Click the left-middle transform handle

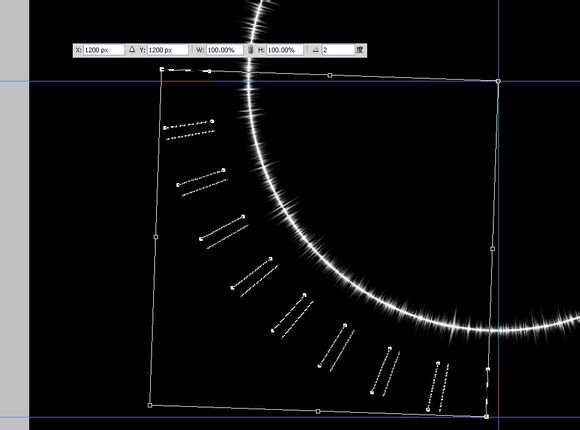[156, 237]
